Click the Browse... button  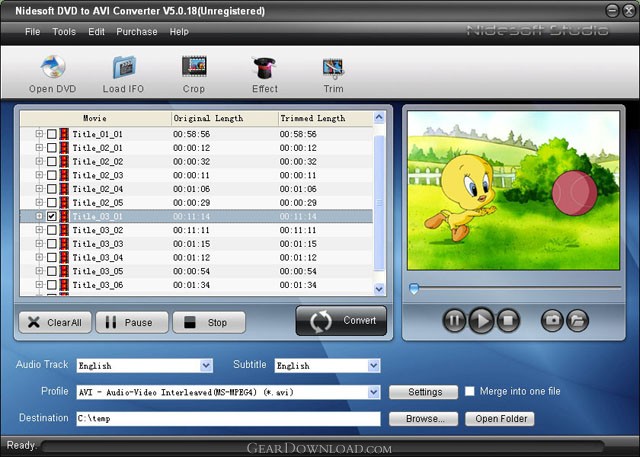coord(423,419)
